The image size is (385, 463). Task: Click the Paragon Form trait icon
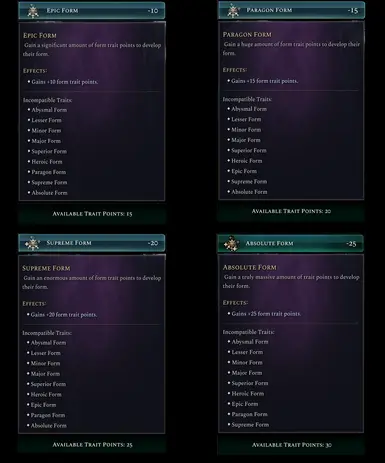click(233, 10)
